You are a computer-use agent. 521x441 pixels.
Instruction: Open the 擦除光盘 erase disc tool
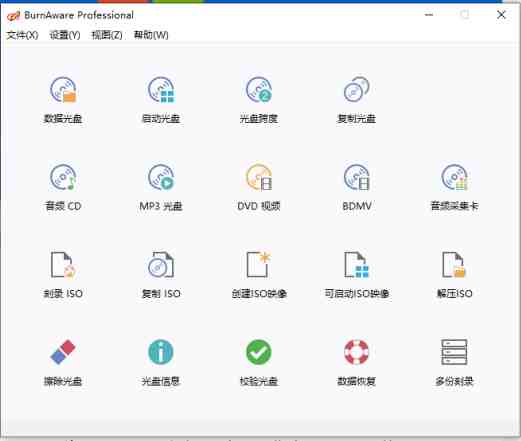point(63,363)
